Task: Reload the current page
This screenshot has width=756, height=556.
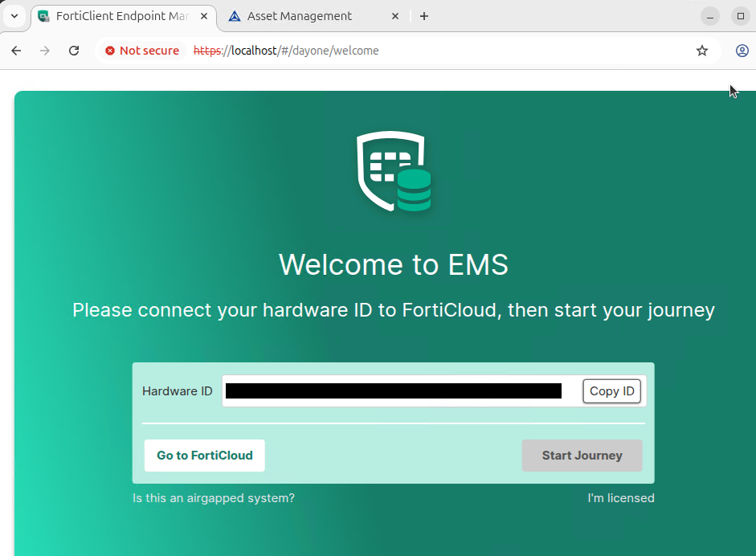Action: 74,51
